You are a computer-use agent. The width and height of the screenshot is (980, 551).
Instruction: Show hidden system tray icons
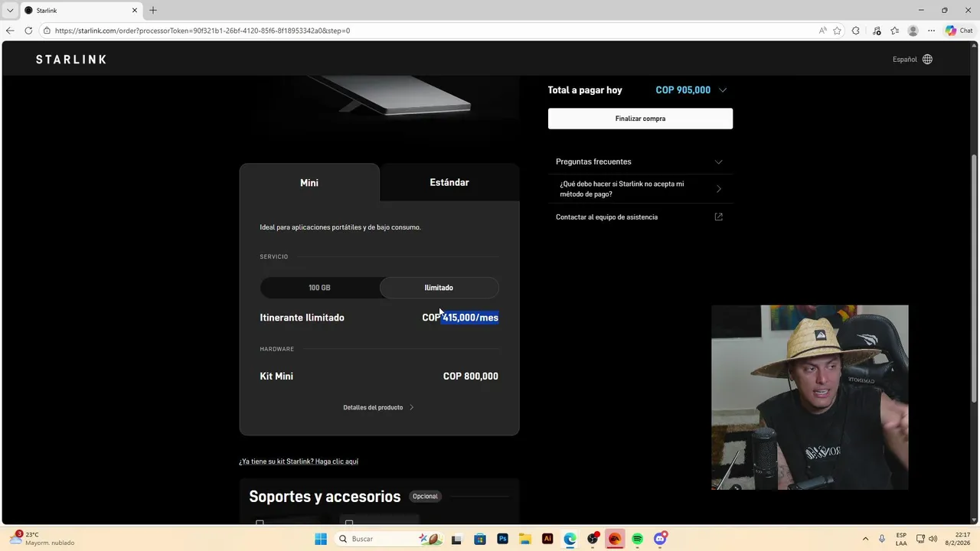click(x=865, y=539)
